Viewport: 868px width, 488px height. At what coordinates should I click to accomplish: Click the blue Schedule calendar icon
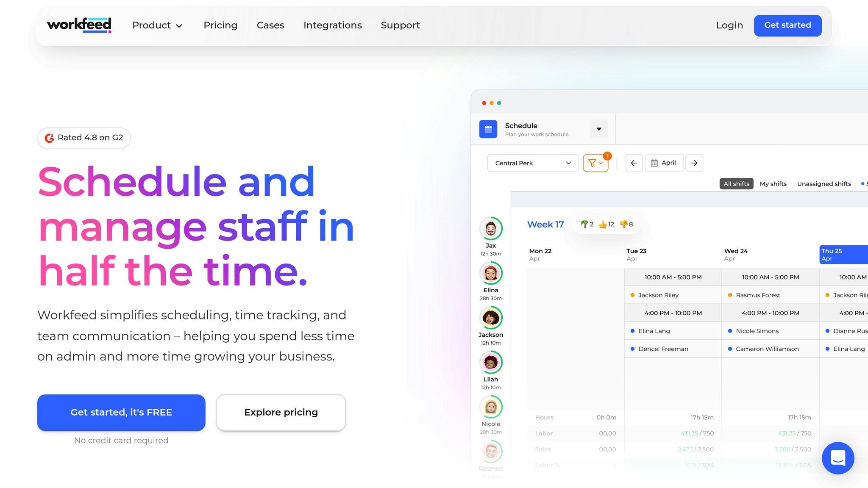coord(488,129)
